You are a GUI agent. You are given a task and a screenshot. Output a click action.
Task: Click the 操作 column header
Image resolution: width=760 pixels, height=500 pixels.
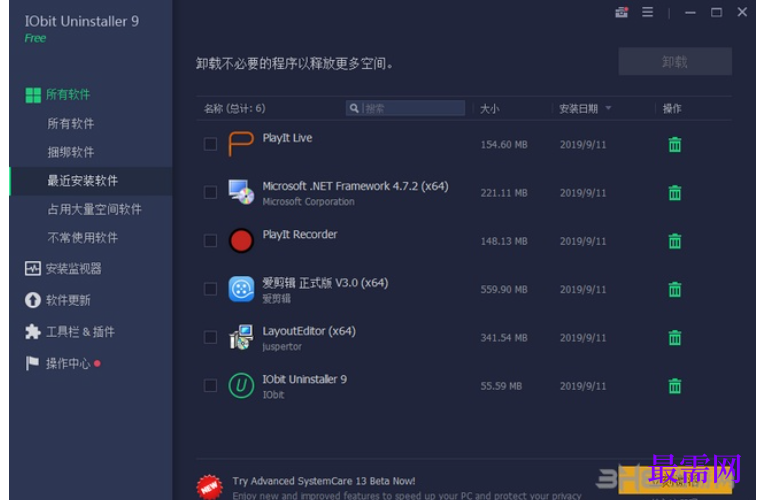coord(672,109)
